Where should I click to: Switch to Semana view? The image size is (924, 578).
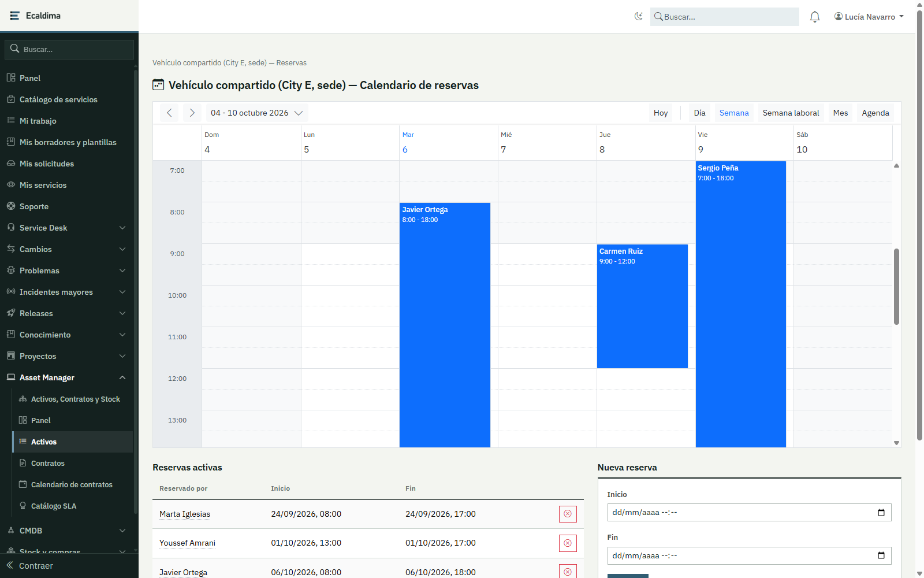[734, 113]
